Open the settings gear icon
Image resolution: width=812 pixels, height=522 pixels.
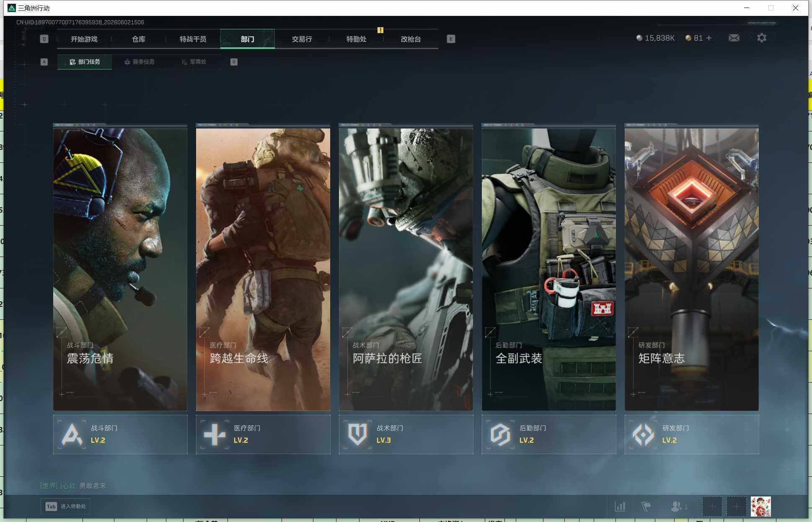762,38
